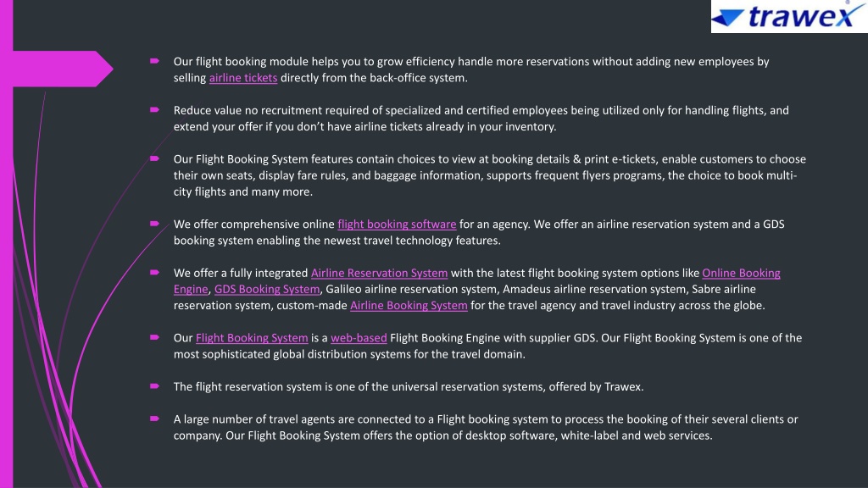Visit the GDS Booking System link
Viewport: 868px width, 488px height.
(267, 290)
